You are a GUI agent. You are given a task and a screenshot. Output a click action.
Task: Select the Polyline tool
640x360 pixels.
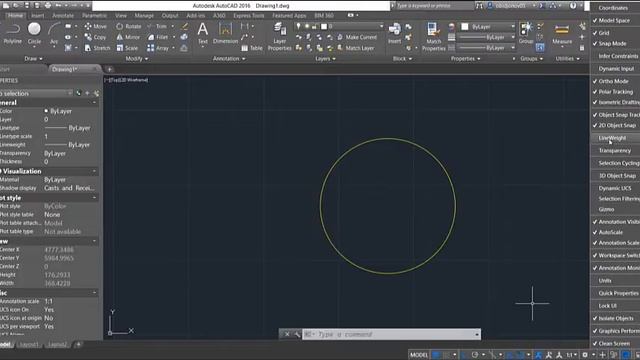pyautogui.click(x=13, y=33)
